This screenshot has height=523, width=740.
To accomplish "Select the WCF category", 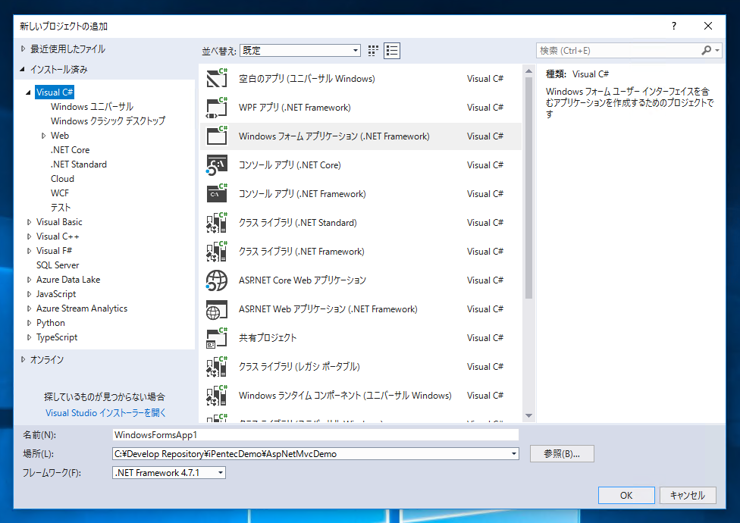I will tap(59, 193).
